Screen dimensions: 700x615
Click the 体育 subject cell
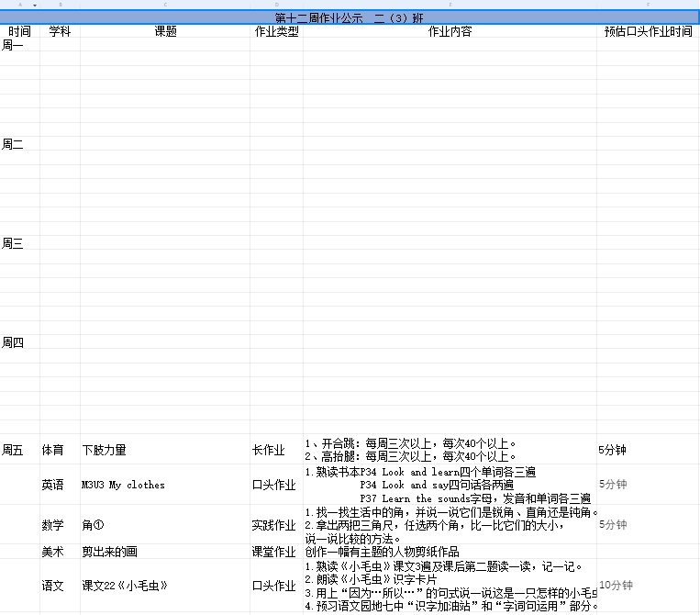click(61, 449)
